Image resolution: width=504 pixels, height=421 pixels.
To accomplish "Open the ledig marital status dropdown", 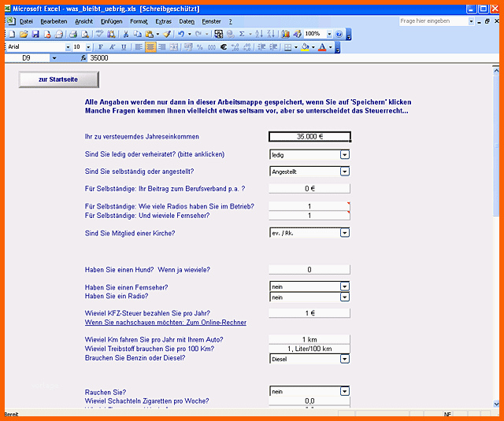I will (x=345, y=155).
